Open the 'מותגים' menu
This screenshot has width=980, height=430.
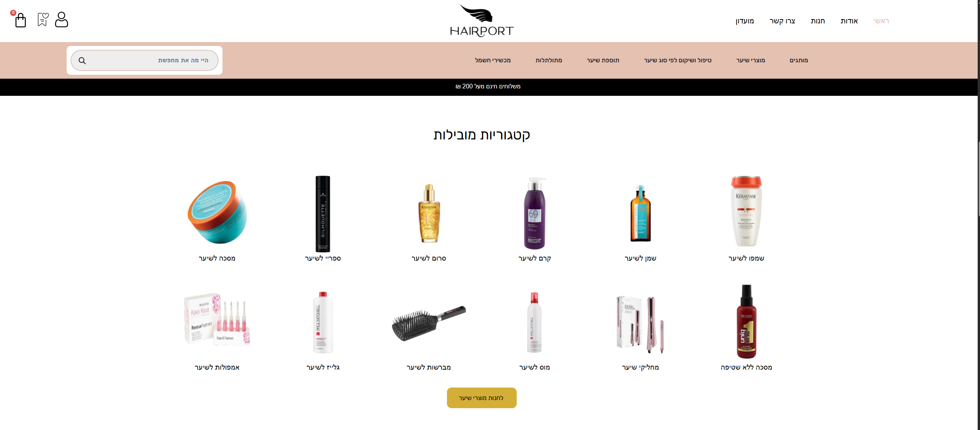point(799,60)
